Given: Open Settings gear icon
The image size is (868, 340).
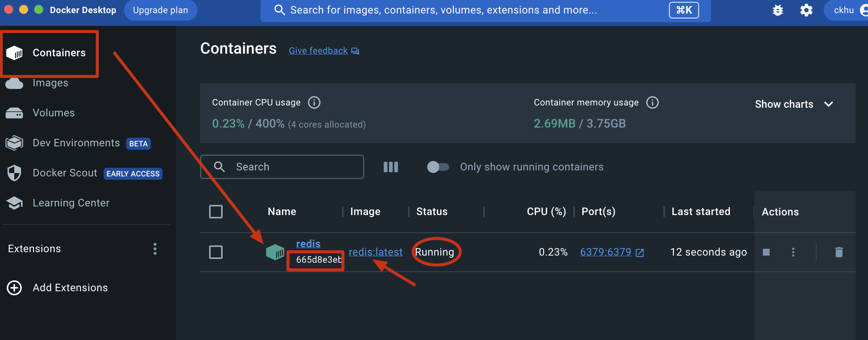Looking at the screenshot, I should [806, 10].
